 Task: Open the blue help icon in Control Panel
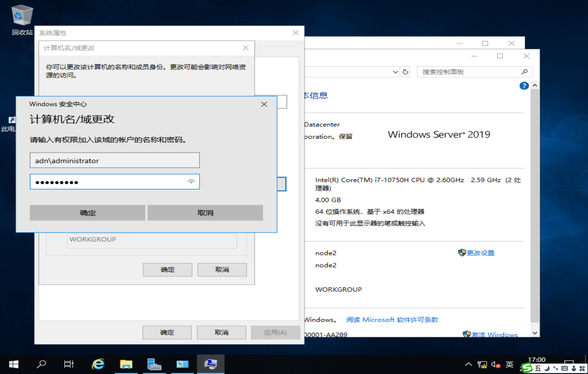coord(524,86)
